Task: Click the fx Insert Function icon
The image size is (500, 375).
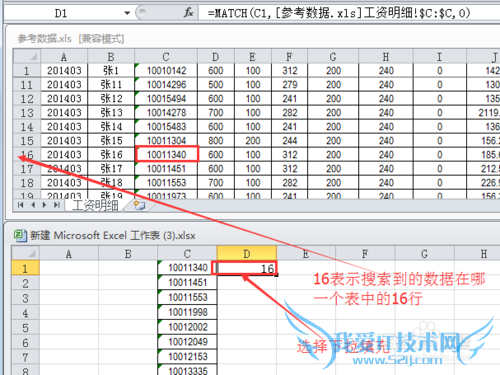Action: (188, 13)
